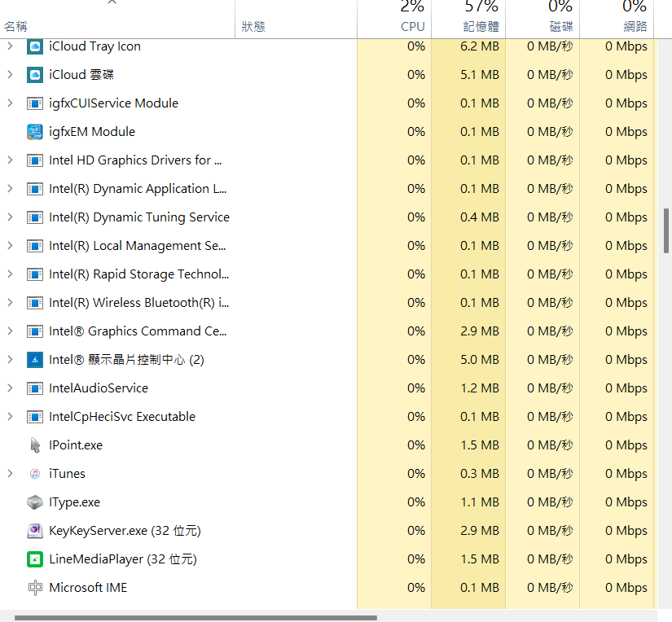Expand Intel(R) Dynamic Application L... row
The image size is (672, 622).
[x=10, y=189]
